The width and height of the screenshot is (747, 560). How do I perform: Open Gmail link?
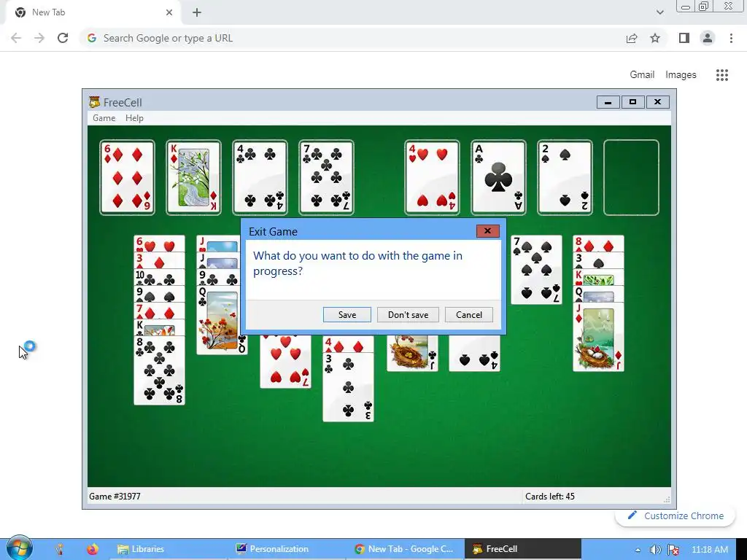(x=642, y=75)
